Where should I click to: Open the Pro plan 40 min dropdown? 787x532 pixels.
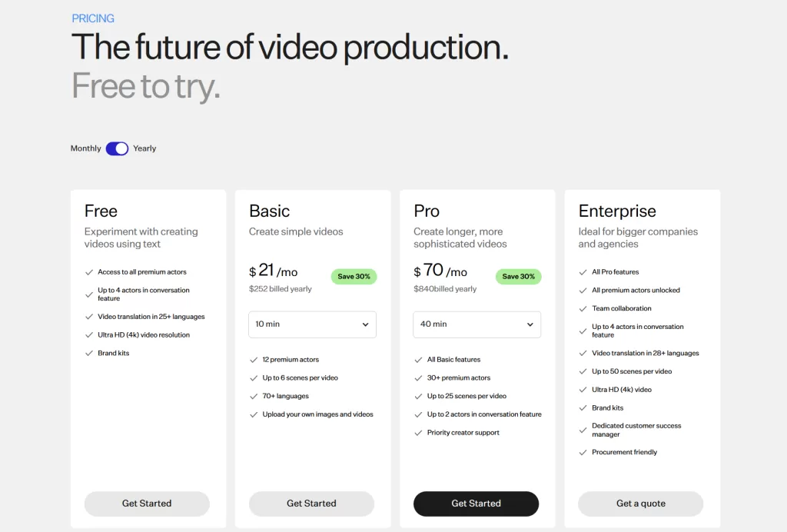[477, 324]
